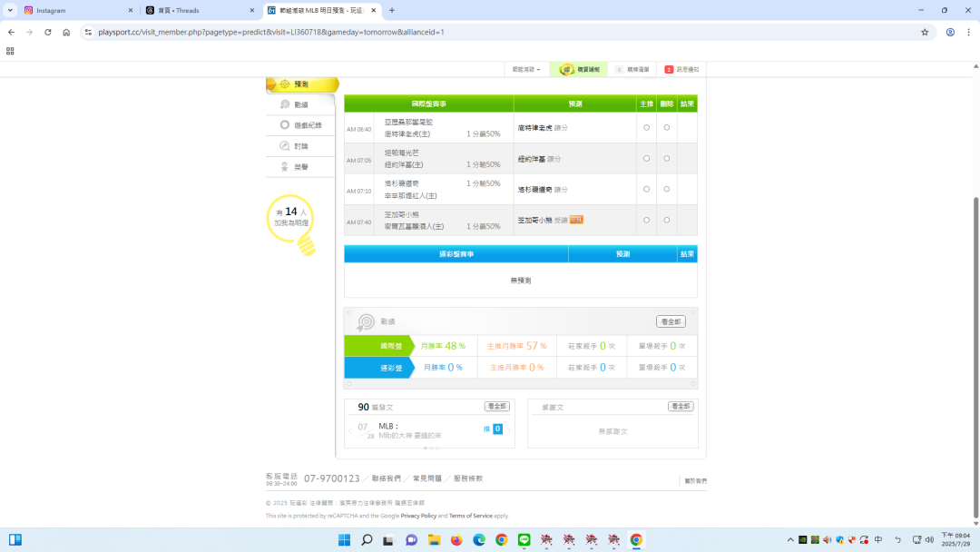Select 主推 radio for 底特律老虎 prediction
The height and width of the screenshot is (552, 980).
pyautogui.click(x=646, y=128)
